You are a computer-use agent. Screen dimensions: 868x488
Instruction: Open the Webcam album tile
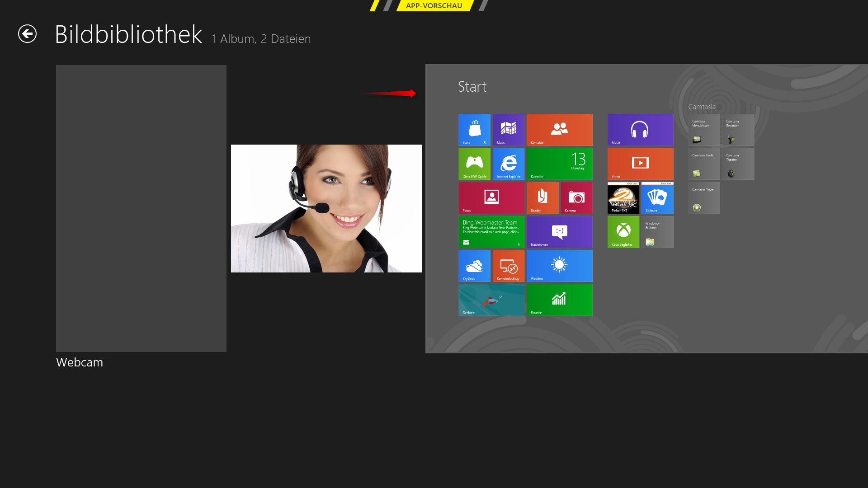pos(141,208)
